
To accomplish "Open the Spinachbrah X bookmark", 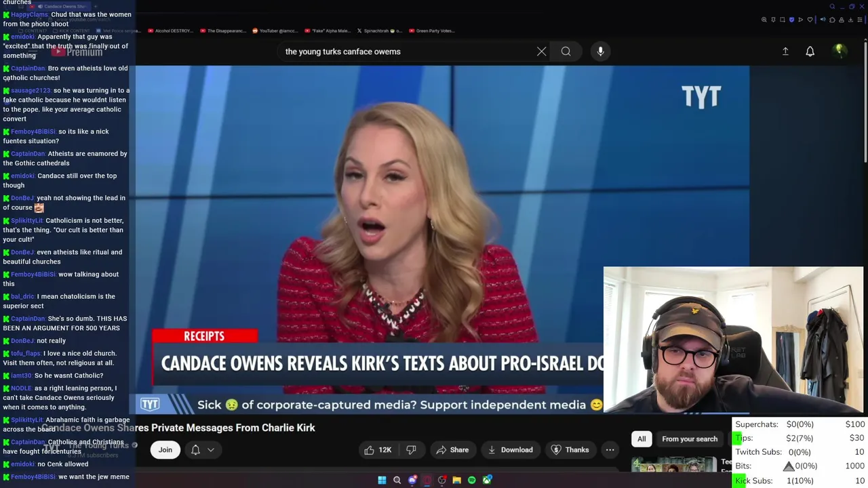I will pyautogui.click(x=379, y=30).
